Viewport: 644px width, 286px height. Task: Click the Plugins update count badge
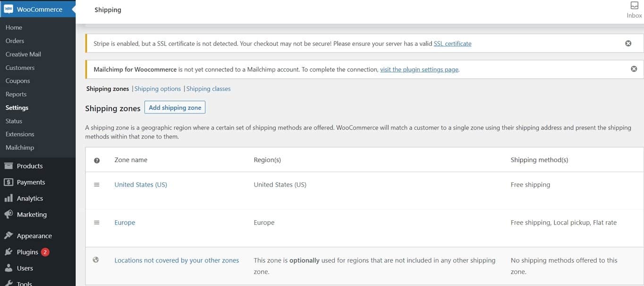point(45,252)
